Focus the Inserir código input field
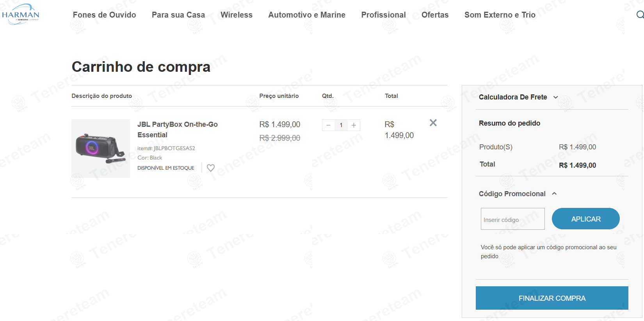This screenshot has width=644, height=321. click(512, 219)
